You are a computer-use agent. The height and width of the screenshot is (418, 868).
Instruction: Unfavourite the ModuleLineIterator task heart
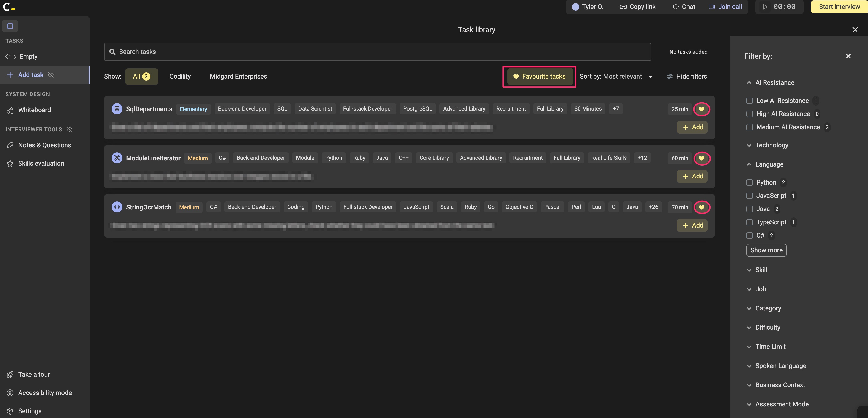(702, 158)
